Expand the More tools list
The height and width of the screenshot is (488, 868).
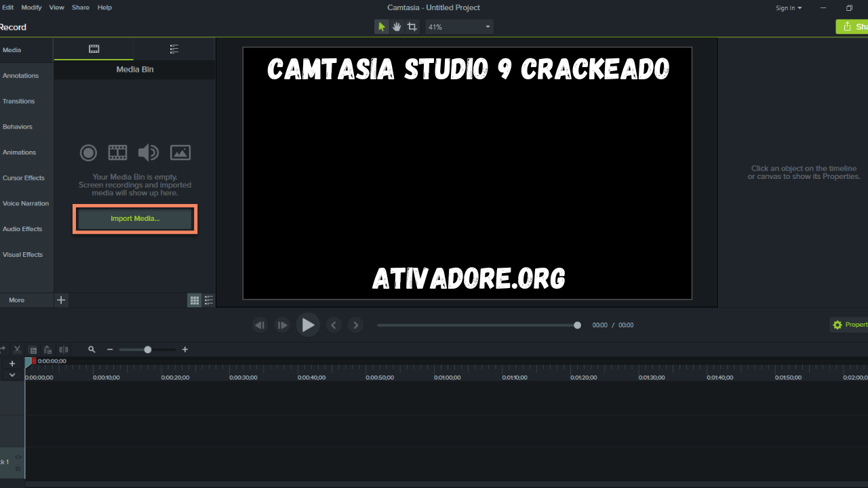[x=26, y=300]
